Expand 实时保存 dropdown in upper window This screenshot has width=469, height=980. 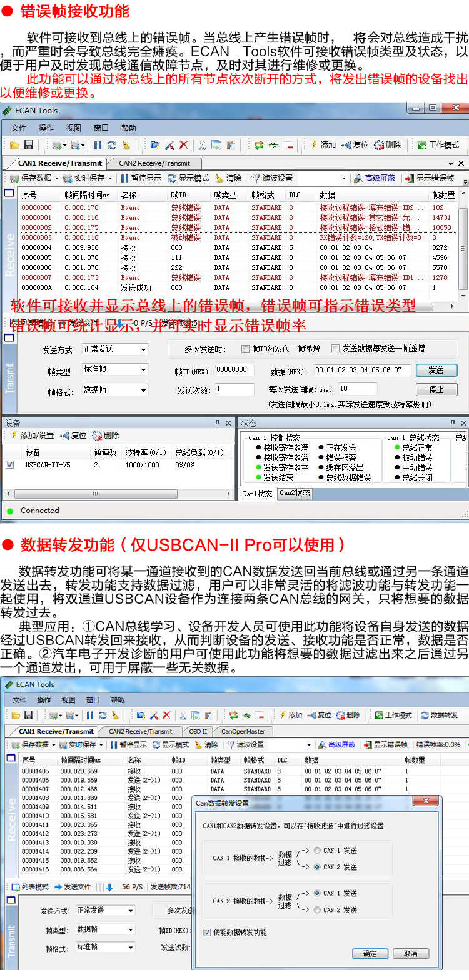(x=110, y=178)
